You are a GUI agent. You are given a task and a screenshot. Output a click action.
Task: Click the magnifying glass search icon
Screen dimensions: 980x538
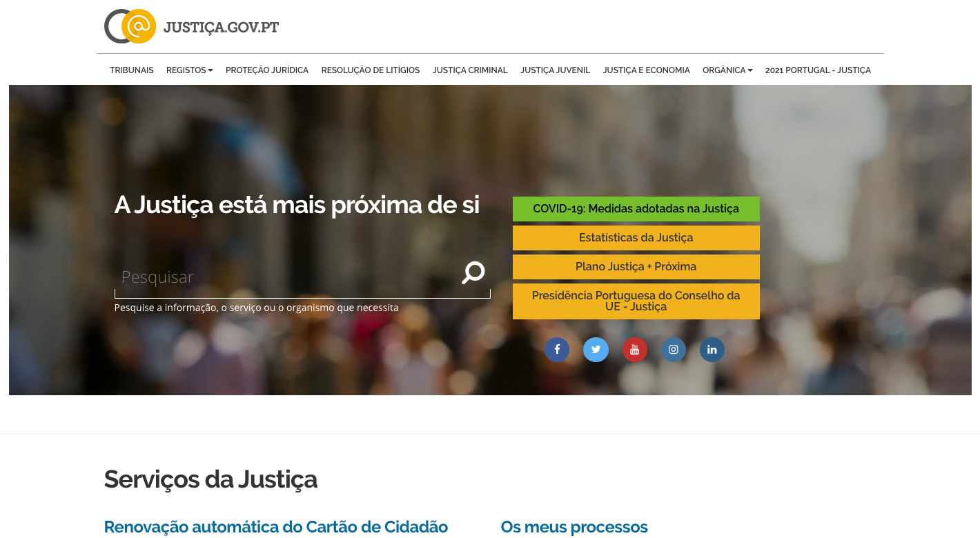pyautogui.click(x=473, y=273)
